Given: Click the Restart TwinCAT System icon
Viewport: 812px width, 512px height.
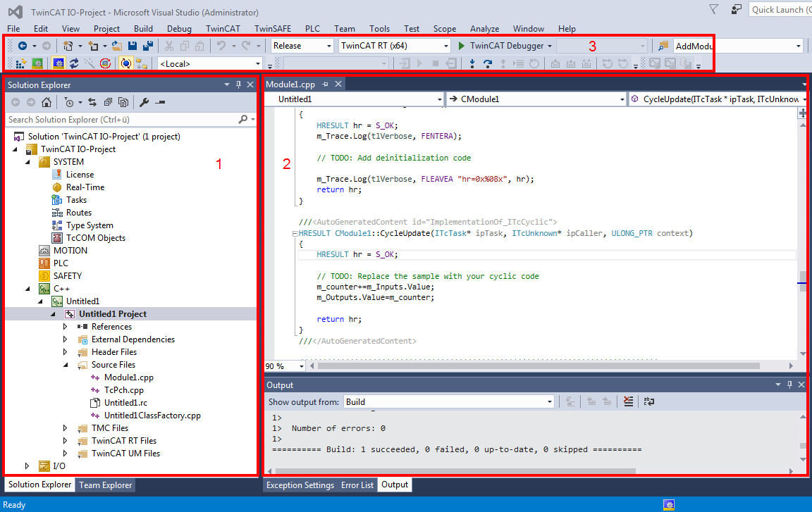Looking at the screenshot, I should coord(37,63).
